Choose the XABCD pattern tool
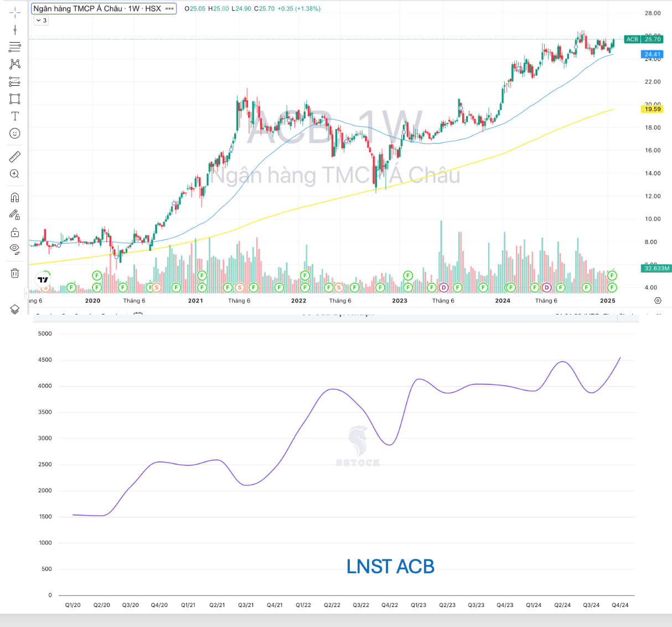Viewport: 672px width, 627px height. (15, 64)
